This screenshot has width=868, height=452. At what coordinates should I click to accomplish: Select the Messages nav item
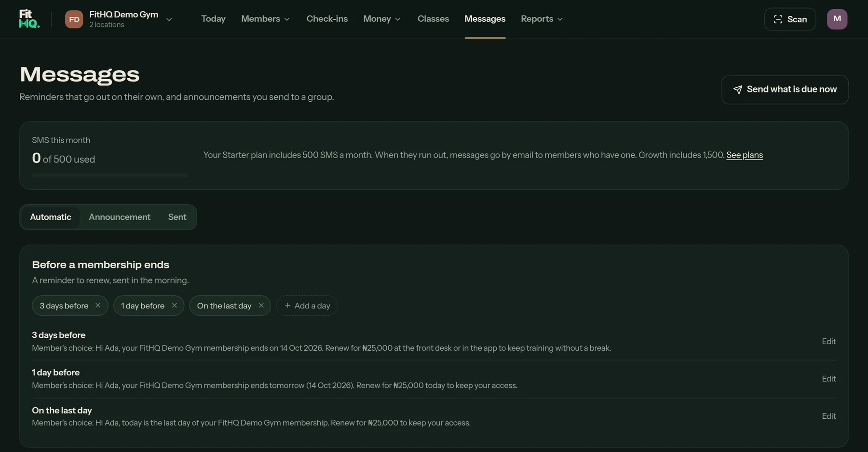(x=485, y=19)
